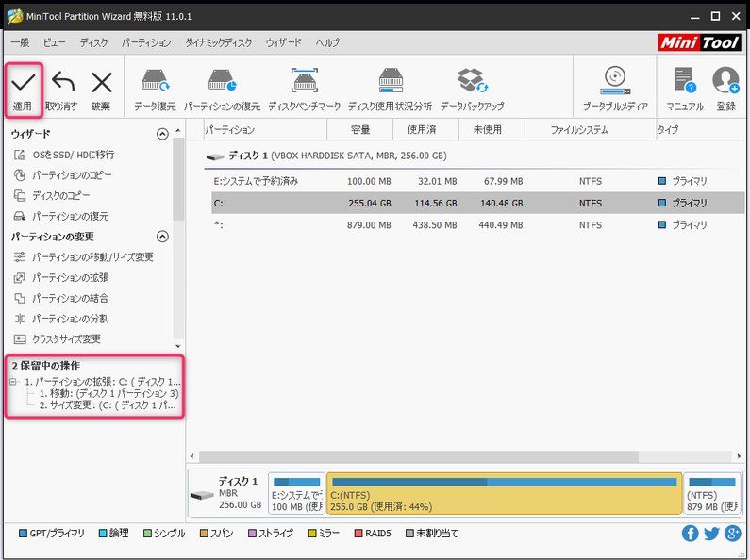Click the partition list horizontal scrollbar
The width and height of the screenshot is (750, 560).
(x=419, y=456)
